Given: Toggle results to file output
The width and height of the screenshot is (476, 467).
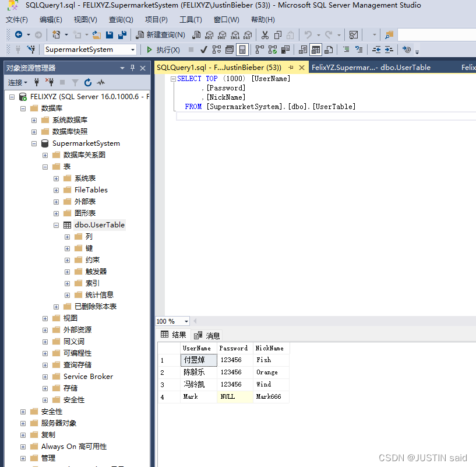Looking at the screenshot, I should click(329, 50).
